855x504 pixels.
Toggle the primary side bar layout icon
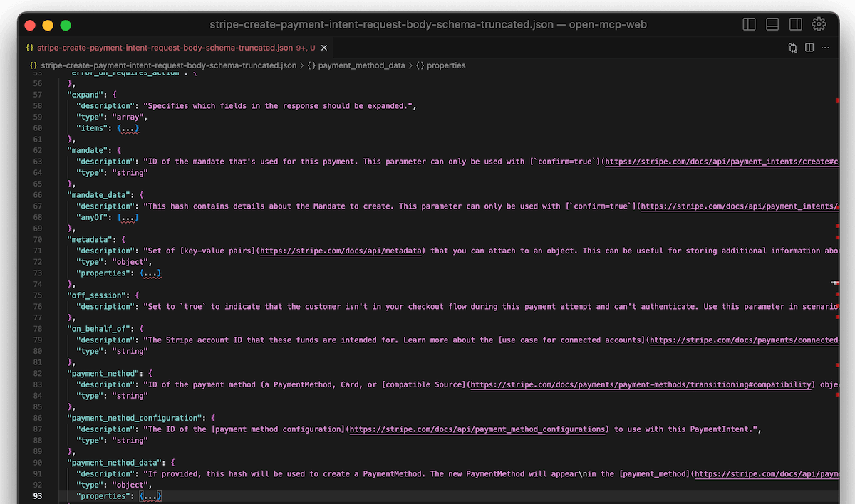pos(749,24)
